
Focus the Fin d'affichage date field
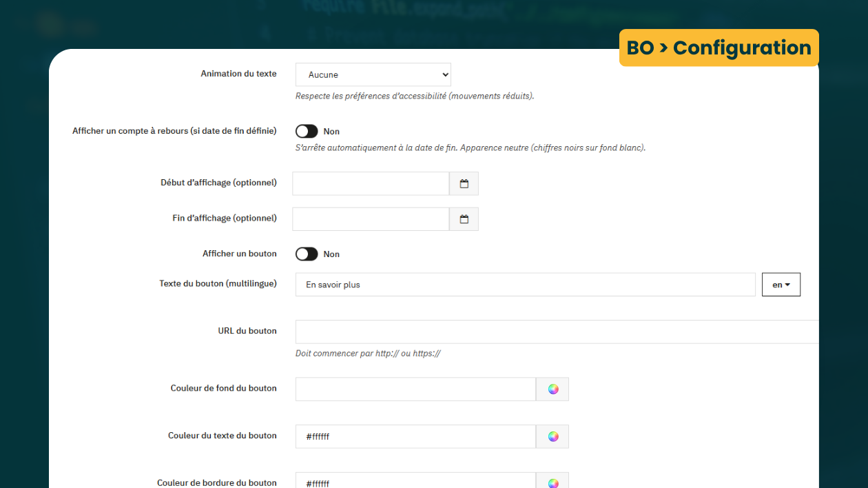pos(371,219)
